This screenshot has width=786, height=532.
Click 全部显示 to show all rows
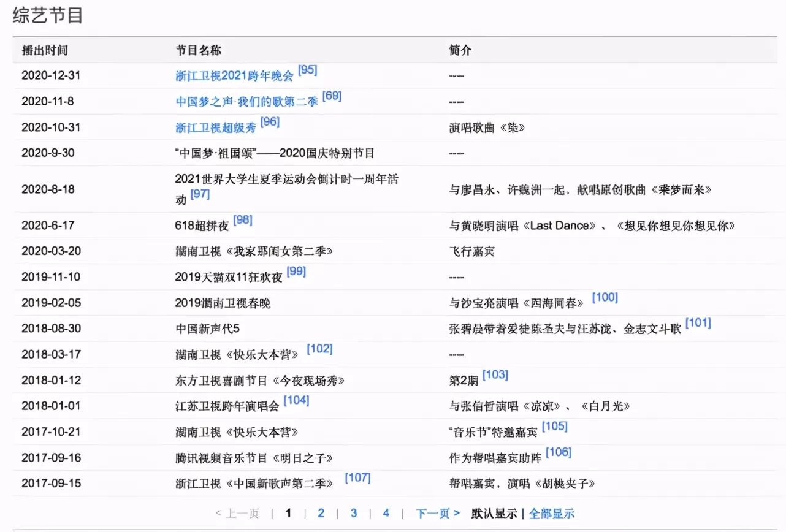552,514
